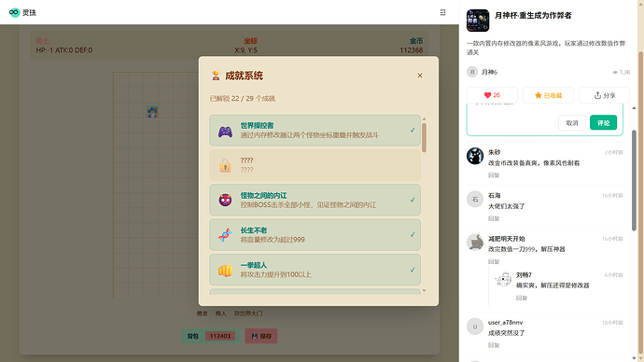Click the 勇者 legend label
Screen dimensions: 644x362
202,313
